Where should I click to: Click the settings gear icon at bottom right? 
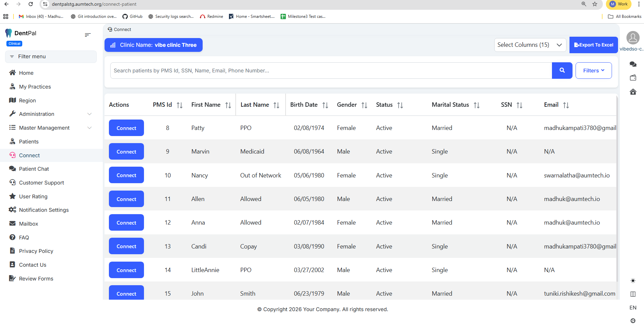click(633, 321)
